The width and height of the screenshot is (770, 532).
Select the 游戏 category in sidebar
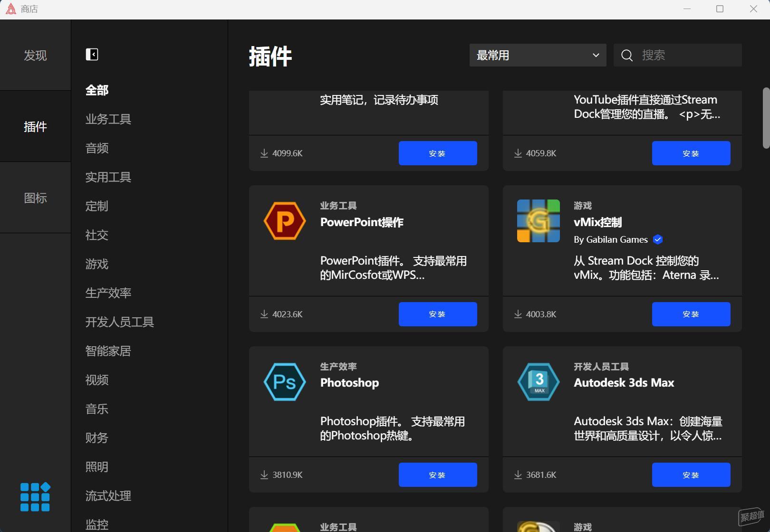point(97,264)
